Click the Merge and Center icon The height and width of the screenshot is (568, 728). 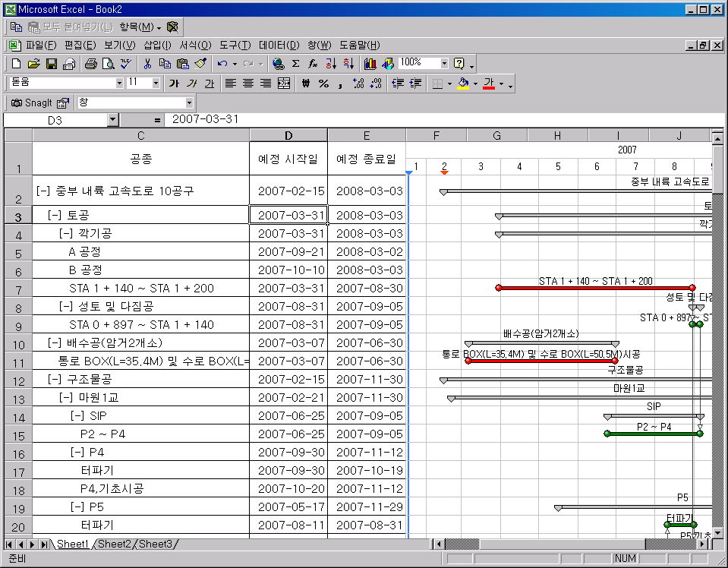[284, 84]
